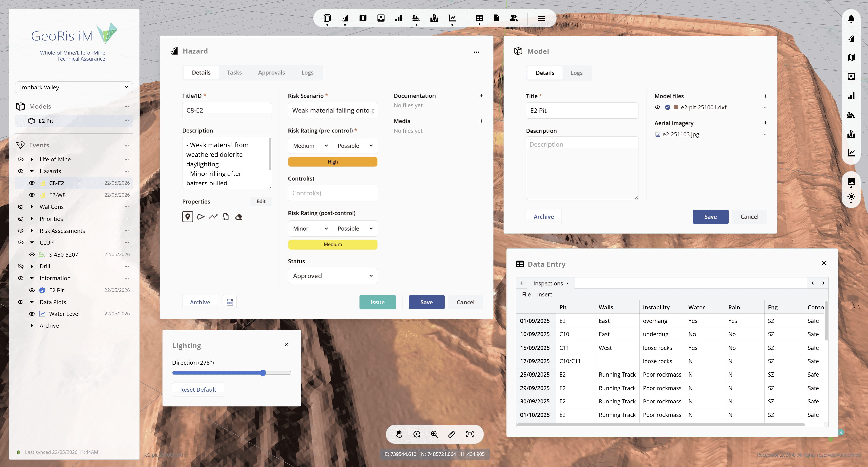Switch to the Hazard Tasks tab
Image resolution: width=868 pixels, height=467 pixels.
pos(234,72)
